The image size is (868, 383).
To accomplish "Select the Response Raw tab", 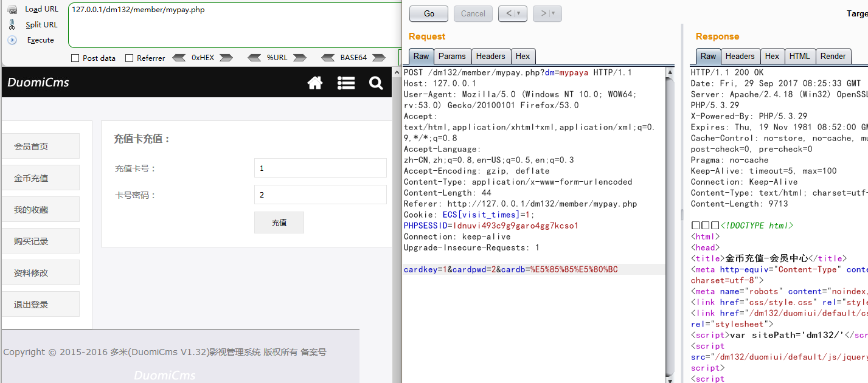I will (x=709, y=56).
